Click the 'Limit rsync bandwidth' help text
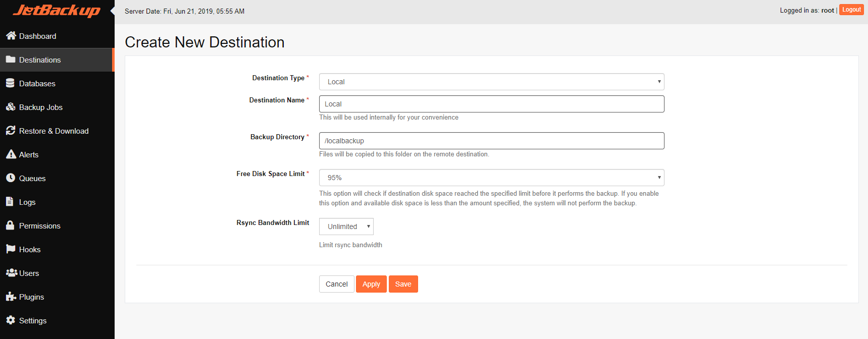 [350, 245]
